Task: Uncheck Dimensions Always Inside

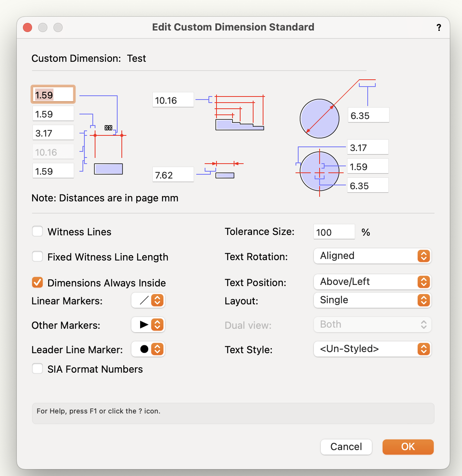Action: (x=37, y=282)
